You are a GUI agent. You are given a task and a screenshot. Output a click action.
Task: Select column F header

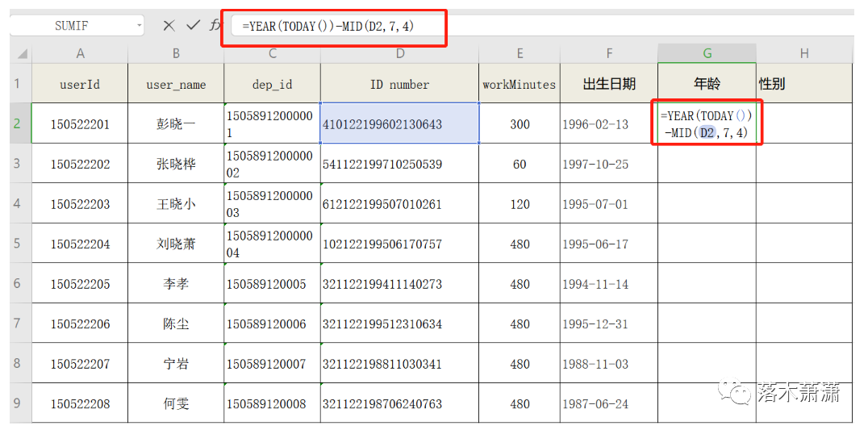609,54
